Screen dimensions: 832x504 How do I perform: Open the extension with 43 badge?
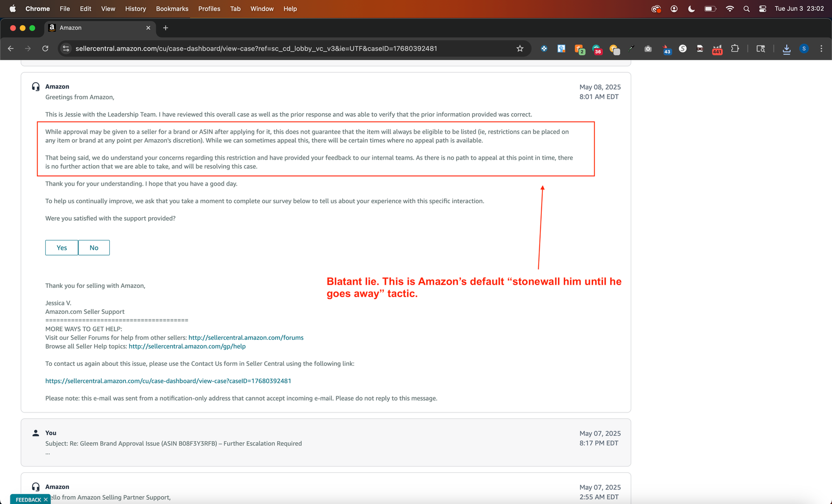tap(667, 49)
